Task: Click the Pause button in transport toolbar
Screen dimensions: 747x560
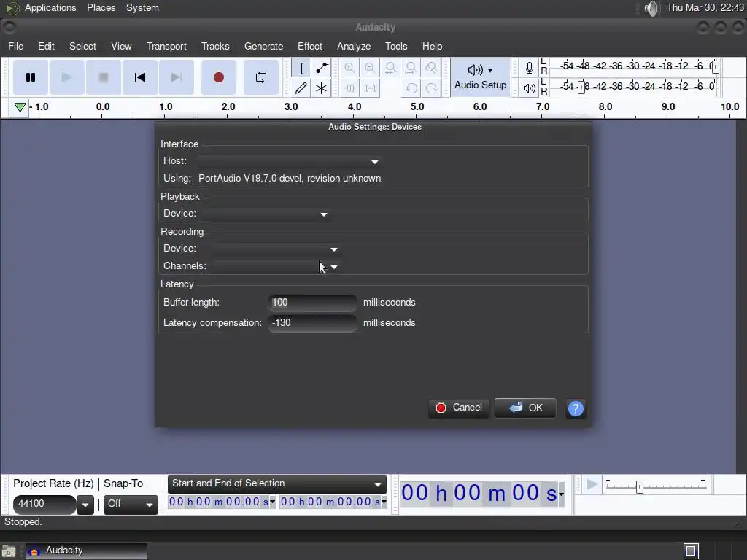Action: [31, 77]
